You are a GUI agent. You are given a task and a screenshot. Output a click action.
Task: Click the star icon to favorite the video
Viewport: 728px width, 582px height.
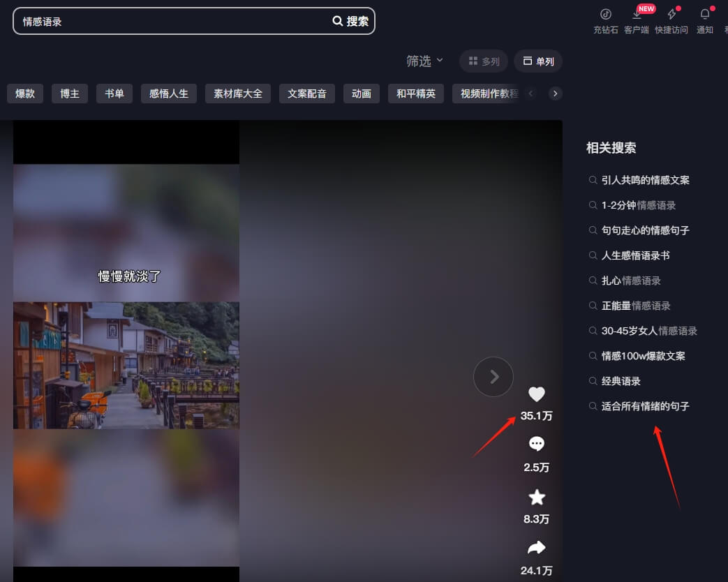coord(536,496)
